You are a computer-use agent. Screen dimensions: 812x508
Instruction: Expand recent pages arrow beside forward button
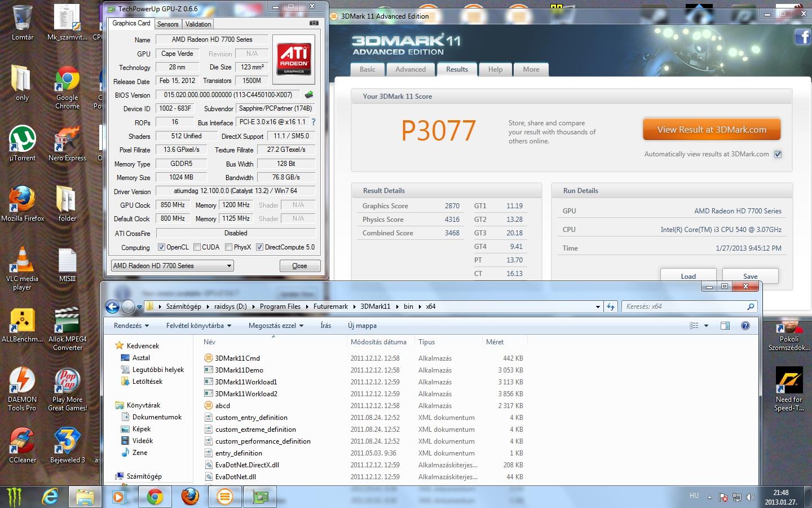139,307
